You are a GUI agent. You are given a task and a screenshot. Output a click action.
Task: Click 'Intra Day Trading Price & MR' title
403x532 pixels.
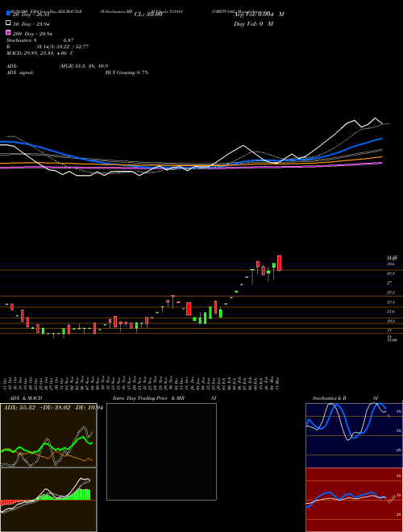click(x=148, y=398)
